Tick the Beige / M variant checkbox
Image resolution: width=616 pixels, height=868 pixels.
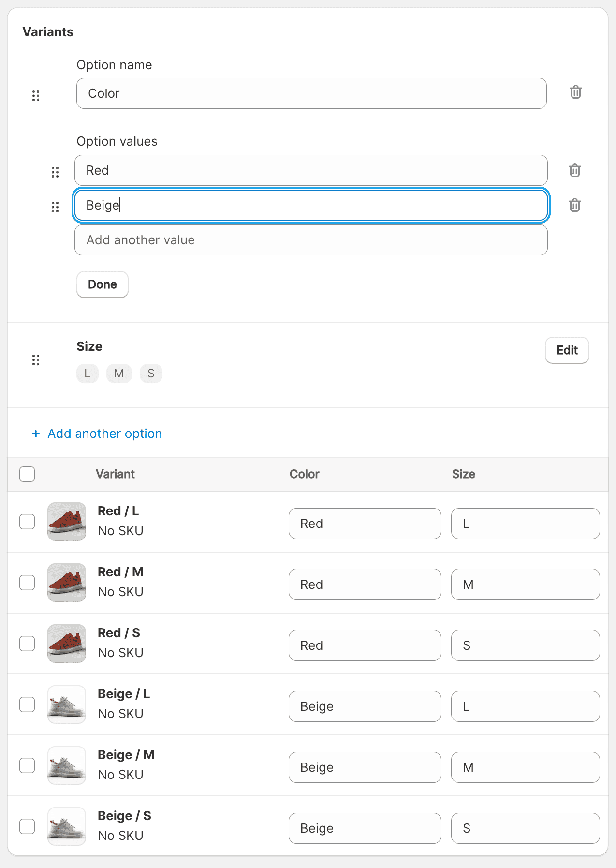27,765
